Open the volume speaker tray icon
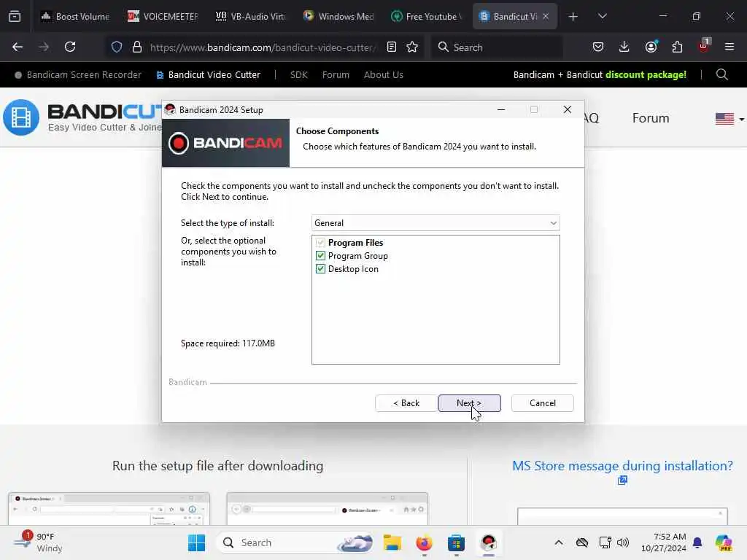The height and width of the screenshot is (560, 747). tap(623, 542)
